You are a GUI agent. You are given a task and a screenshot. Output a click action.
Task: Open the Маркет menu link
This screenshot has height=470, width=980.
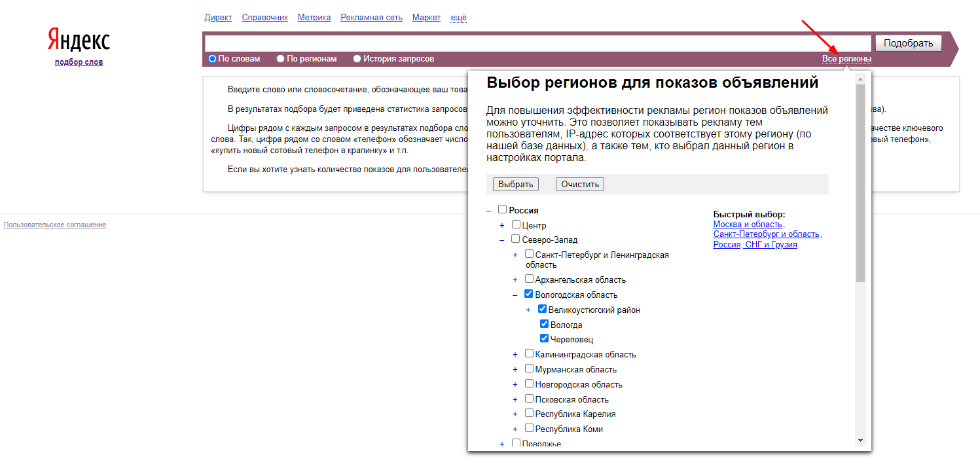tap(426, 18)
